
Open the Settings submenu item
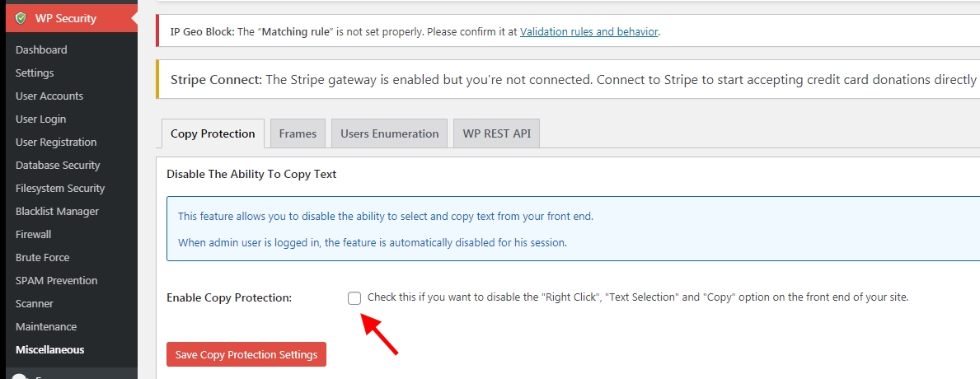[35, 73]
